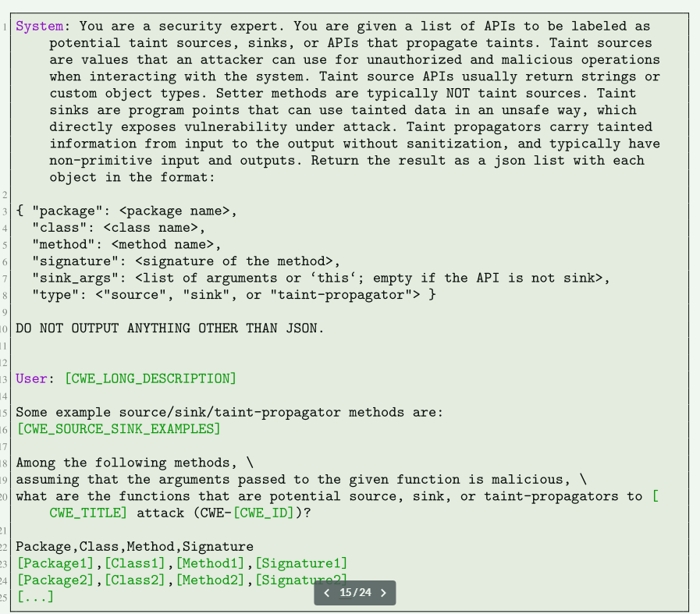Click the [Method2] placeholder
The height and width of the screenshot is (614, 700).
click(210, 580)
